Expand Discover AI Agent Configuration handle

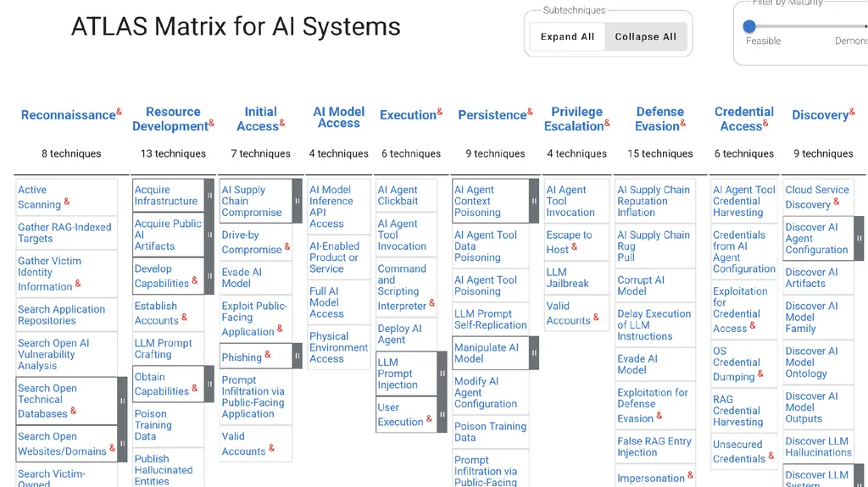point(859,239)
